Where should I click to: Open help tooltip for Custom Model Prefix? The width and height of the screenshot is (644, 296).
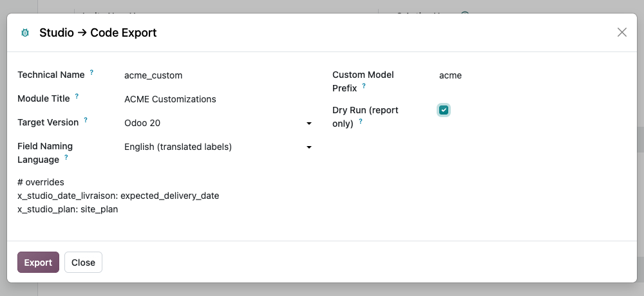pyautogui.click(x=363, y=86)
